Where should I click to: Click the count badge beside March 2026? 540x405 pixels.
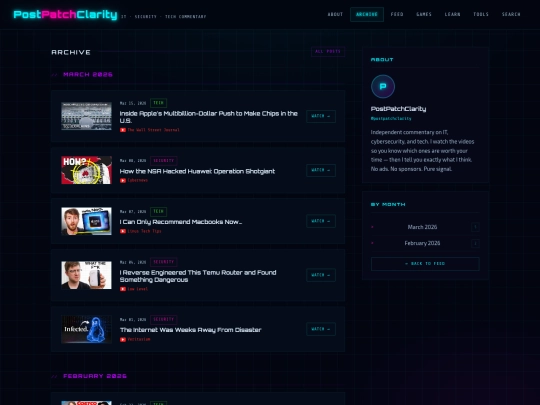point(475,227)
